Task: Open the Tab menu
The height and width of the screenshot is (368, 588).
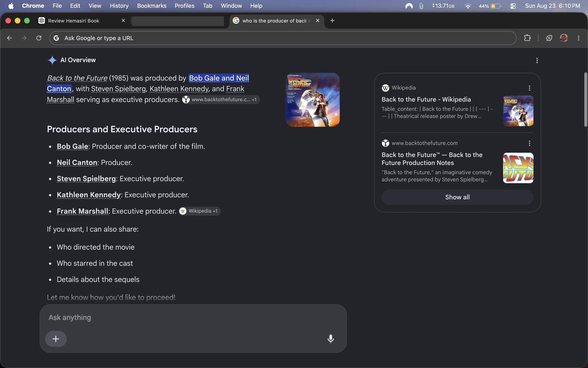Action: click(207, 6)
